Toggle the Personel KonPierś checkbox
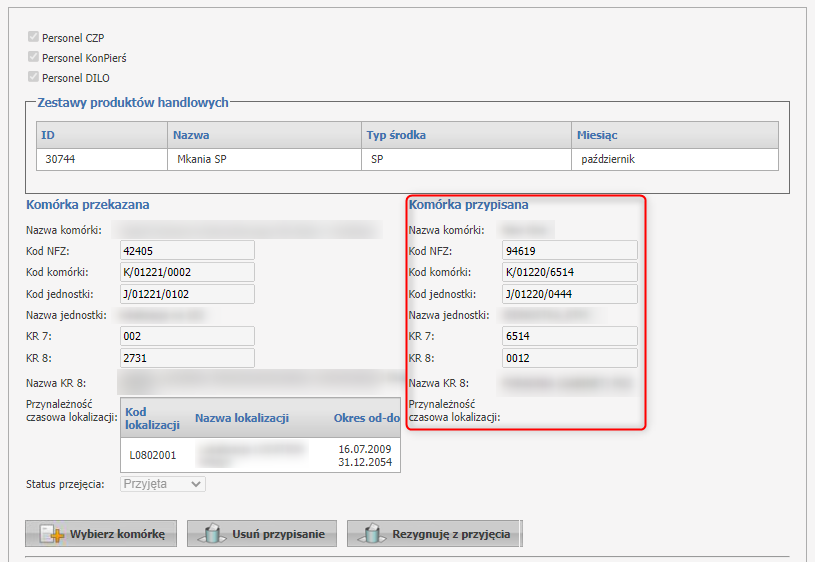Viewport: 815px width, 562px height. tap(33, 57)
